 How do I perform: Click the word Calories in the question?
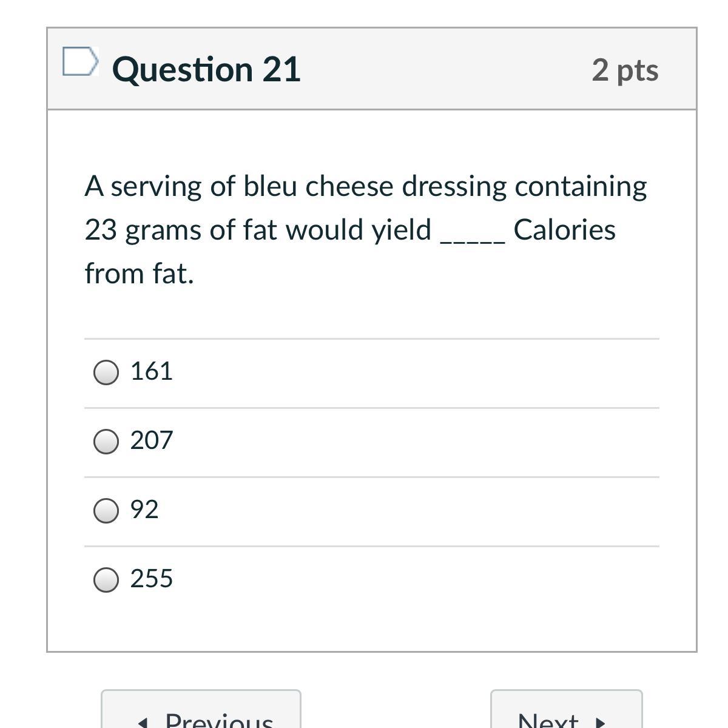tap(564, 230)
